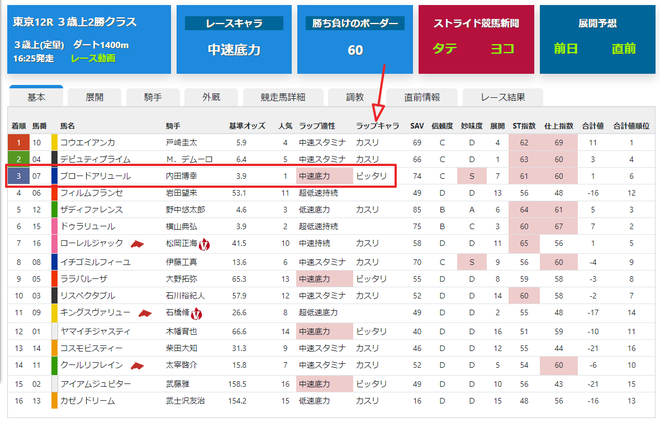
Task: Click the S 妙味度 cell for イチゴミルフィーユ
Action: pyautogui.click(x=471, y=262)
